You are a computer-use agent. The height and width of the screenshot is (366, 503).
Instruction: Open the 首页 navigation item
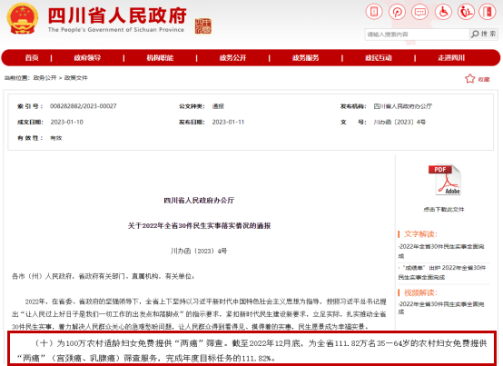32,58
